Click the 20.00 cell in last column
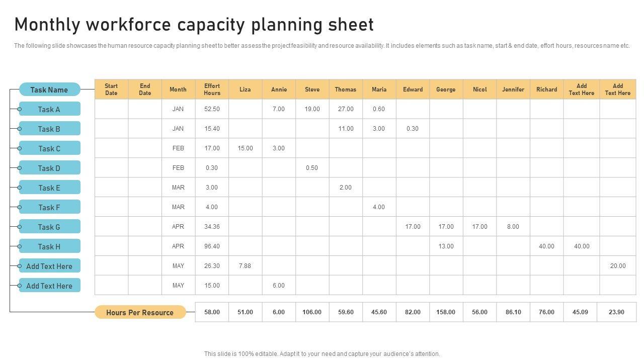Screen dimensions: 644x362 tap(618, 266)
